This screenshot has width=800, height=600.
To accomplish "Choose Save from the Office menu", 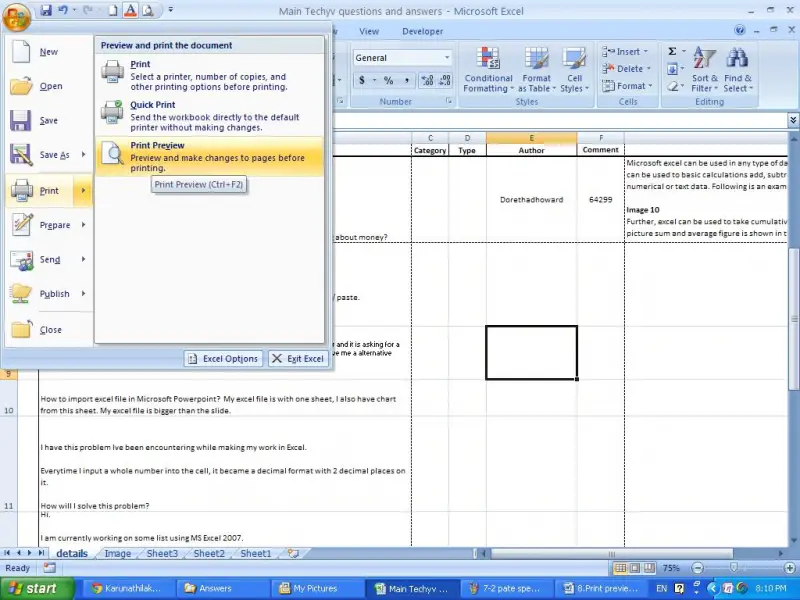I will coord(49,120).
